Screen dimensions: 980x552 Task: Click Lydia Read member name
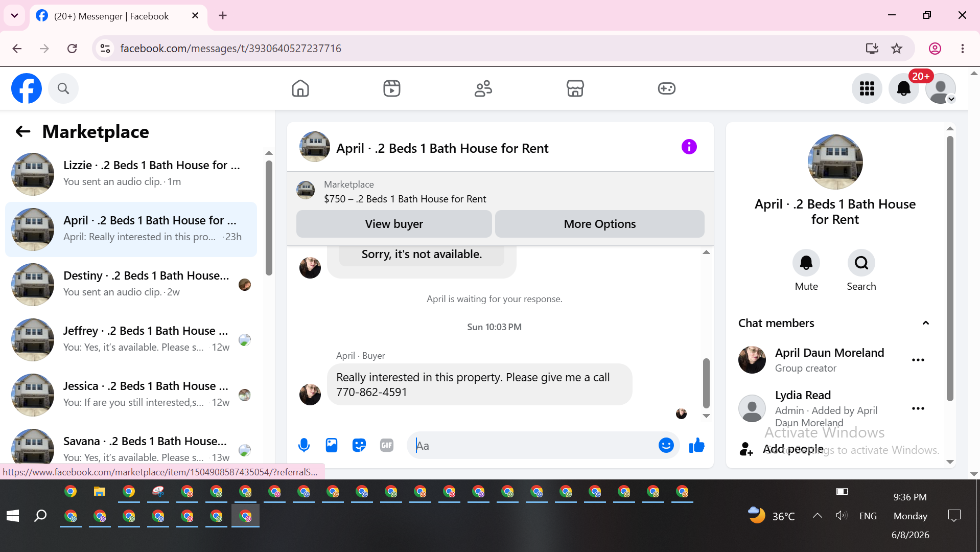[x=803, y=395]
